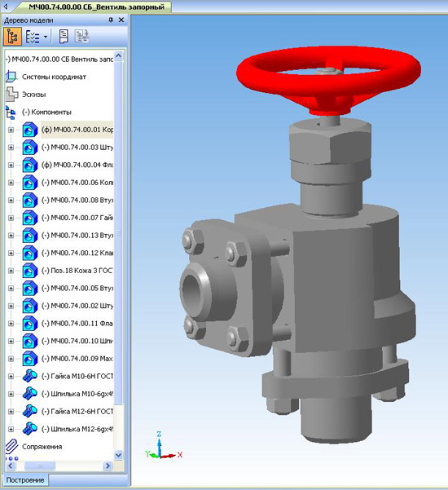Image resolution: width=448 pixels, height=490 pixels.
Task: Click the Системы координат icon
Action: tap(11, 77)
